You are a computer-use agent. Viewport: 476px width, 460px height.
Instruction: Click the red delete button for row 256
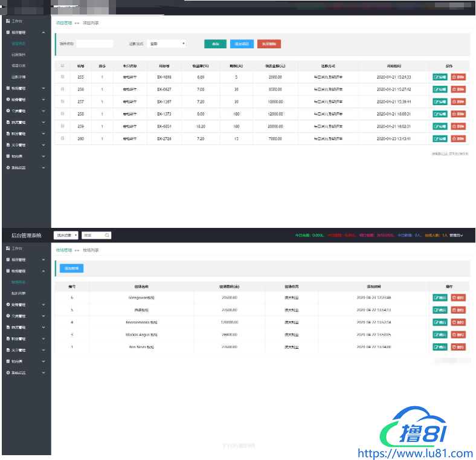click(458, 89)
